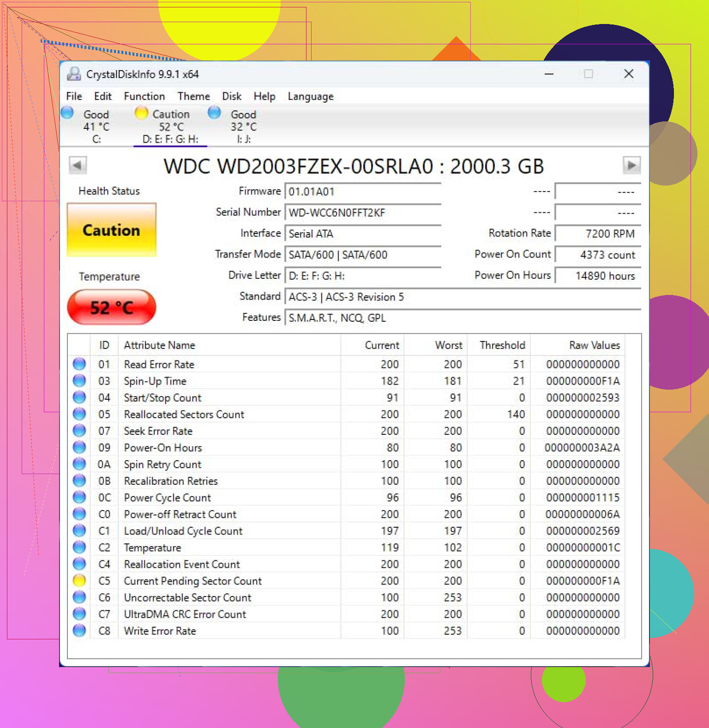Click blue status icon for Power Cycle Count
This screenshot has height=728, width=709.
coord(79,497)
